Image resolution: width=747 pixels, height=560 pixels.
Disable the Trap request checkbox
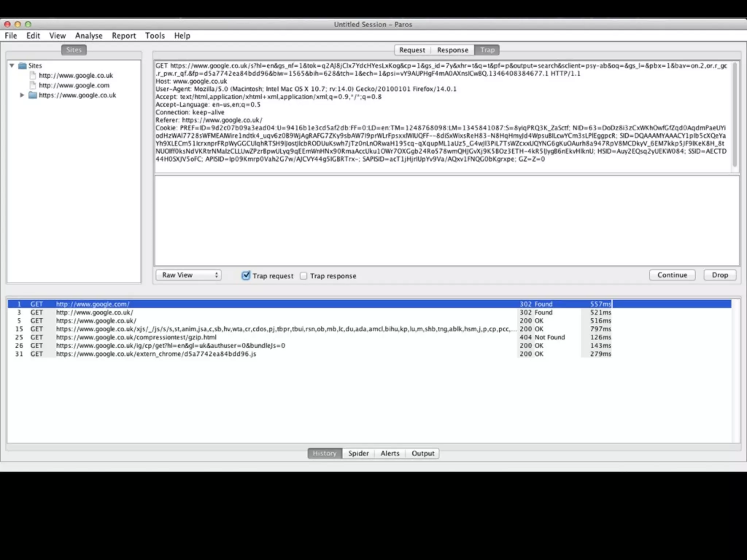246,276
